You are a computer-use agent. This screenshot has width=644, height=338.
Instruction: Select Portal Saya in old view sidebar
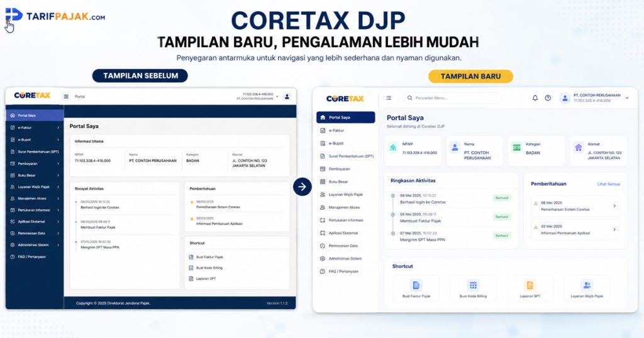pyautogui.click(x=35, y=116)
